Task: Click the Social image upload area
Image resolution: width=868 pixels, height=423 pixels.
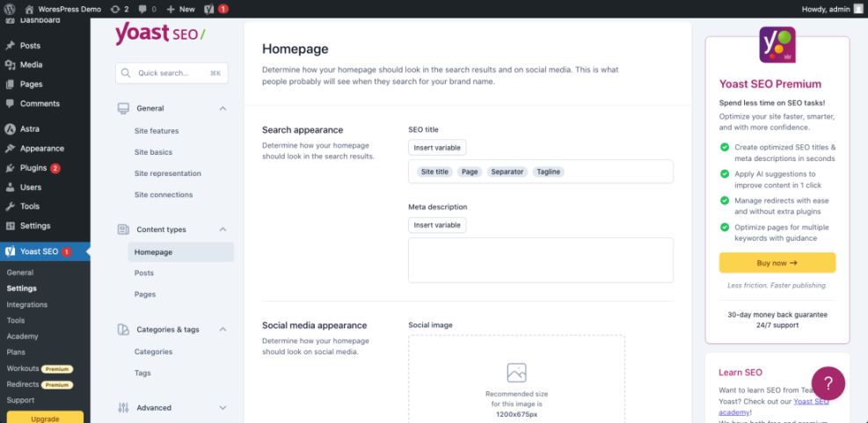Action: point(516,379)
